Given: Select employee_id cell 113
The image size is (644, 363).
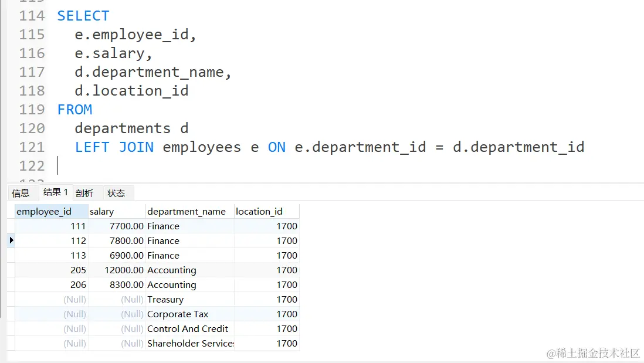Looking at the screenshot, I should point(52,256).
